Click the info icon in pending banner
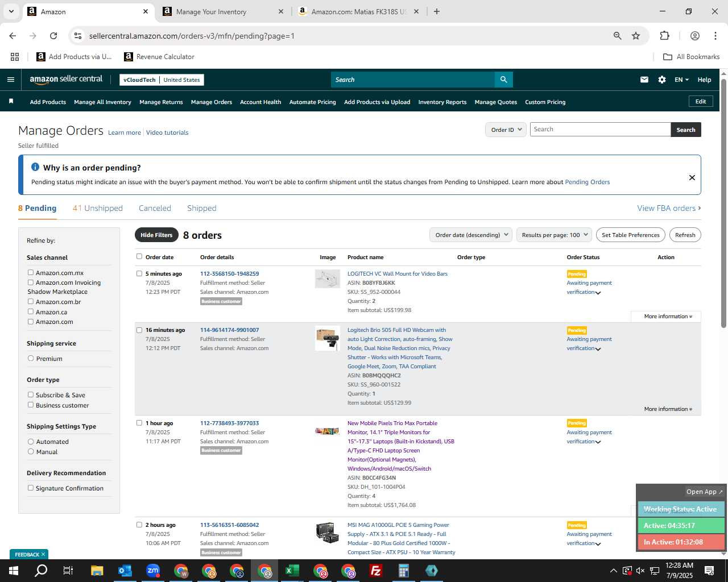 pyautogui.click(x=35, y=167)
